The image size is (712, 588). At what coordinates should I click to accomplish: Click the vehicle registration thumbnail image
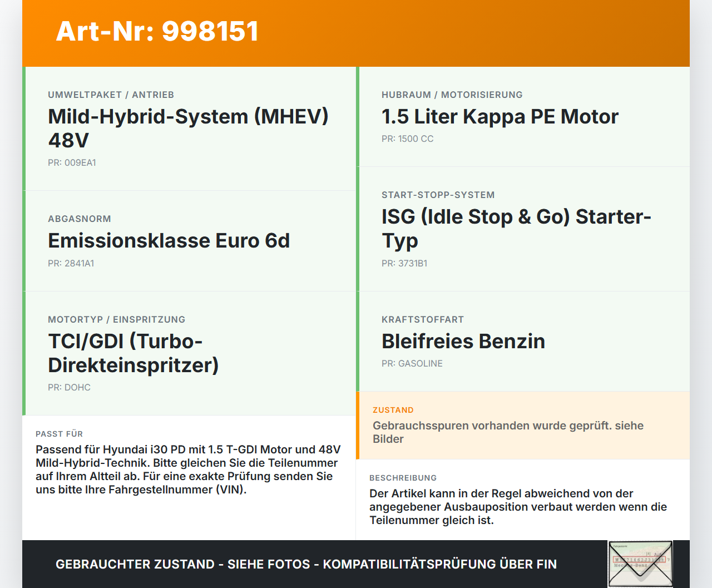640,564
